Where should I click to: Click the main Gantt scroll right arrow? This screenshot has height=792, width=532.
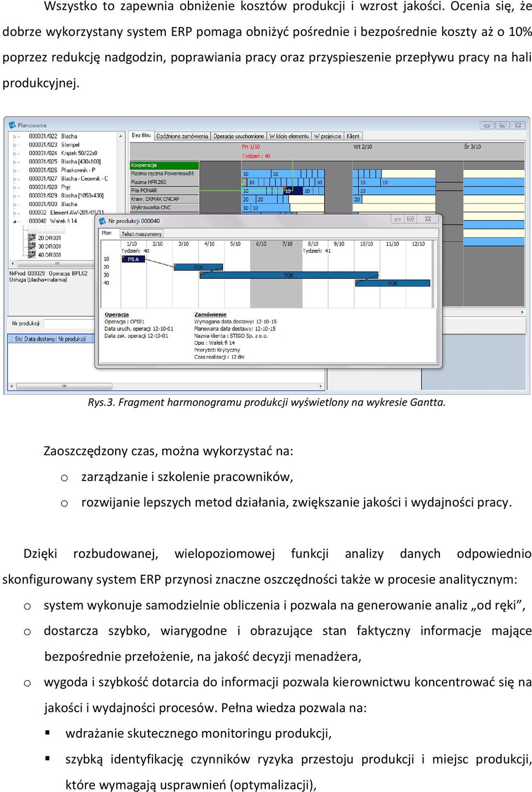522,312
